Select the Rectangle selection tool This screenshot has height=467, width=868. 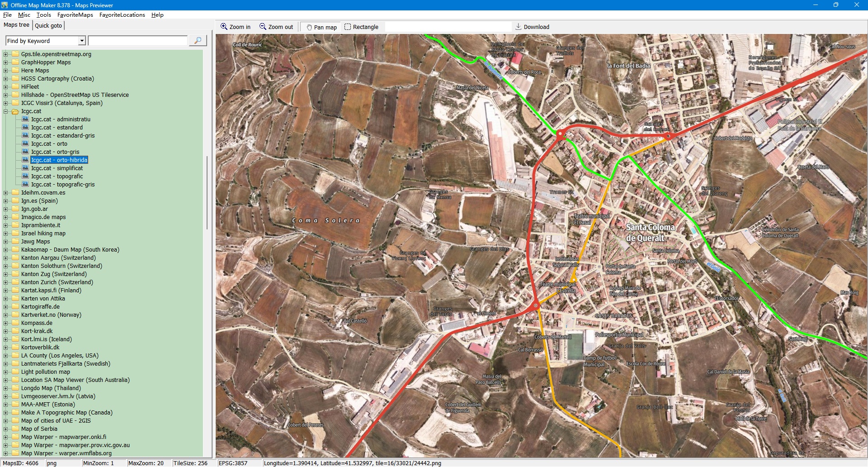[x=348, y=27]
